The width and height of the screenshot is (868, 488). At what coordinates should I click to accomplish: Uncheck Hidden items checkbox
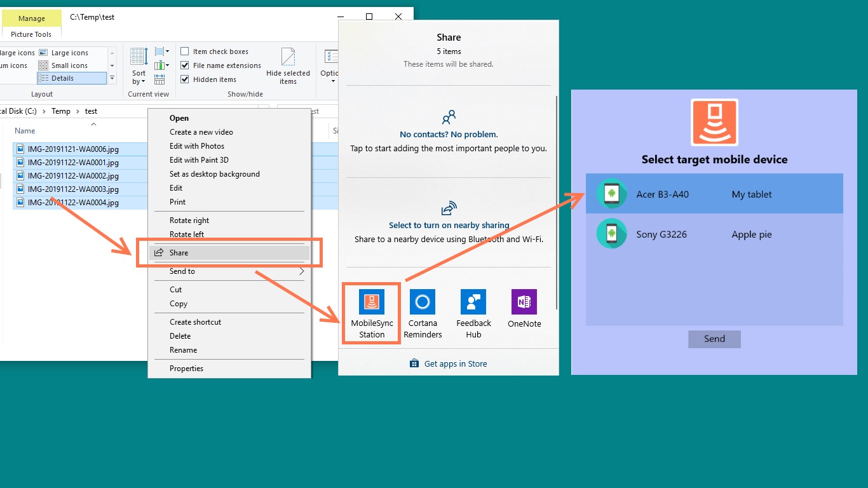(185, 79)
